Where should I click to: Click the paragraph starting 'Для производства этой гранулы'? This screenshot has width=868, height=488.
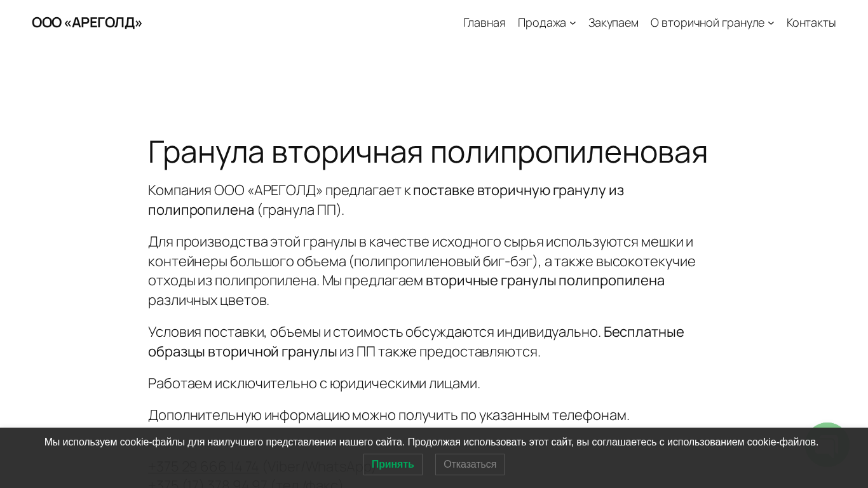point(422,271)
